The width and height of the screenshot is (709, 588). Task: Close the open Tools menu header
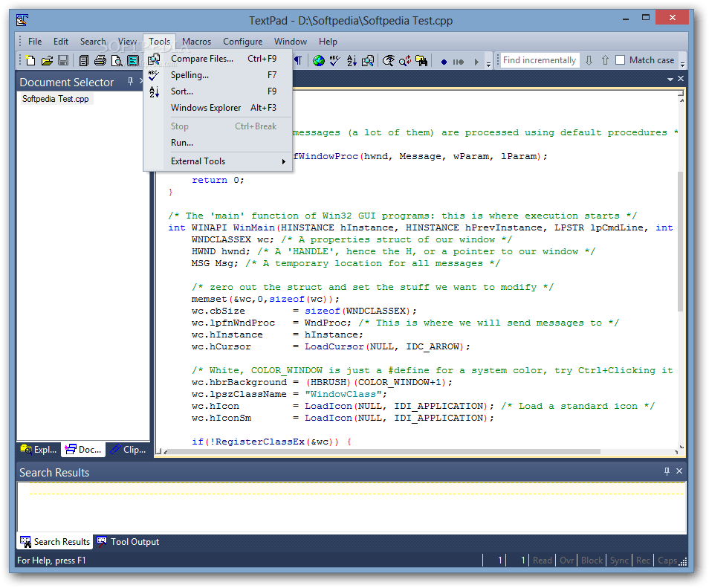click(159, 42)
